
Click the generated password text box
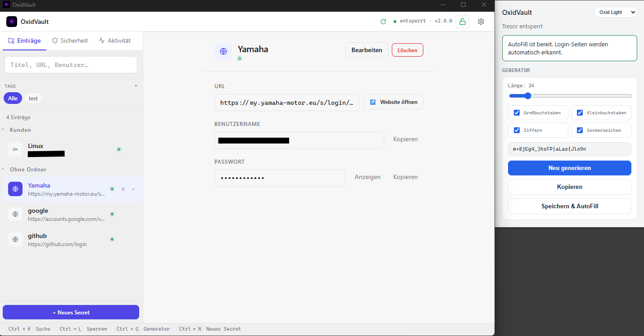click(x=570, y=149)
